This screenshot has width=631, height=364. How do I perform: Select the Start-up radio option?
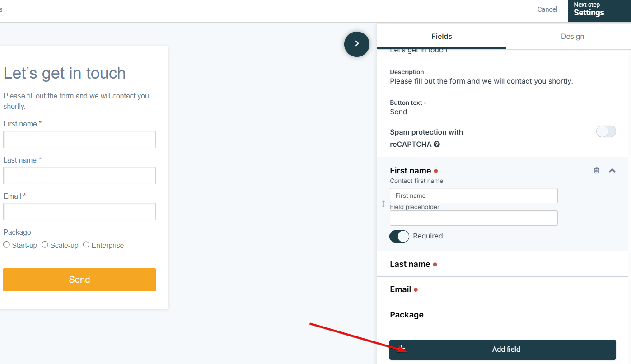tap(6, 244)
